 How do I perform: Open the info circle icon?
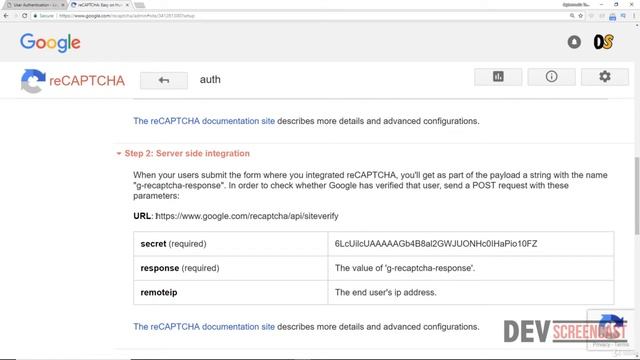coord(551,77)
